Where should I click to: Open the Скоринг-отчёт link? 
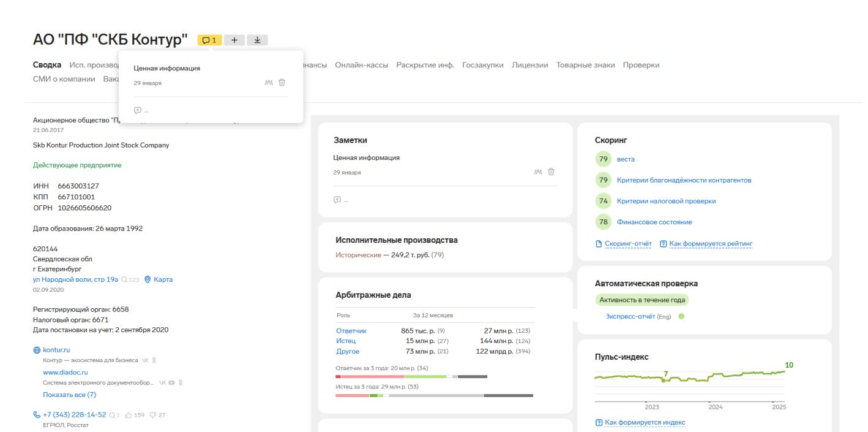[628, 244]
